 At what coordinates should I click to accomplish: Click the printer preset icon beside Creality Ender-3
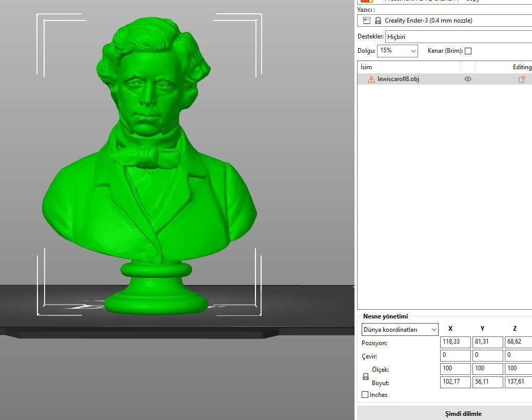[367, 21]
